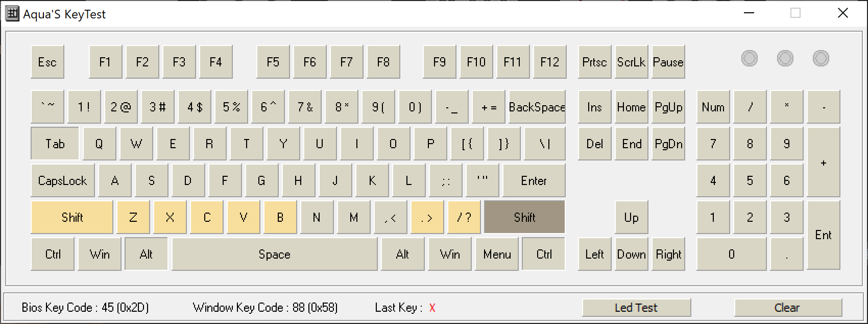Click the Aqua'S KeyTest title bar icon

[12, 14]
